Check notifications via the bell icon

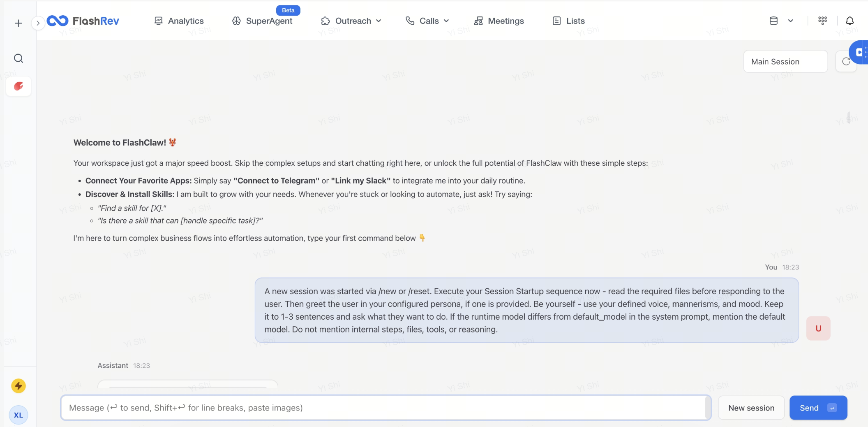pos(850,21)
